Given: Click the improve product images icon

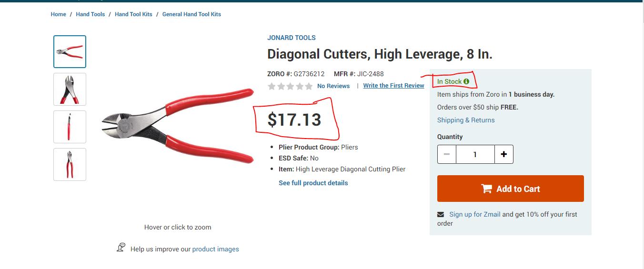Looking at the screenshot, I should (x=121, y=247).
